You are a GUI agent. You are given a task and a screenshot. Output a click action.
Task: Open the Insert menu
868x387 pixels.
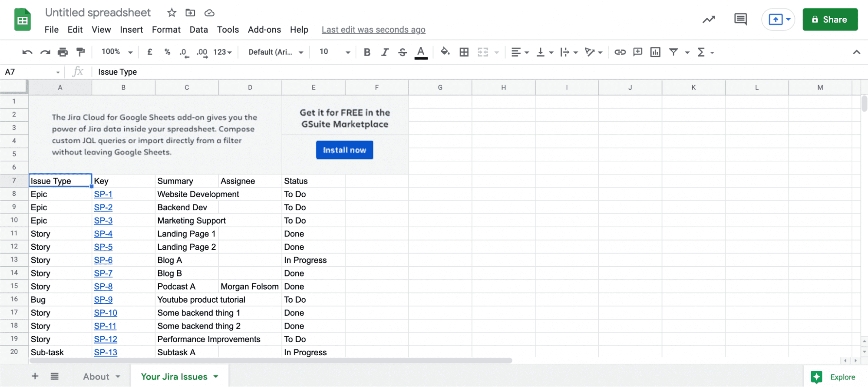tap(131, 30)
